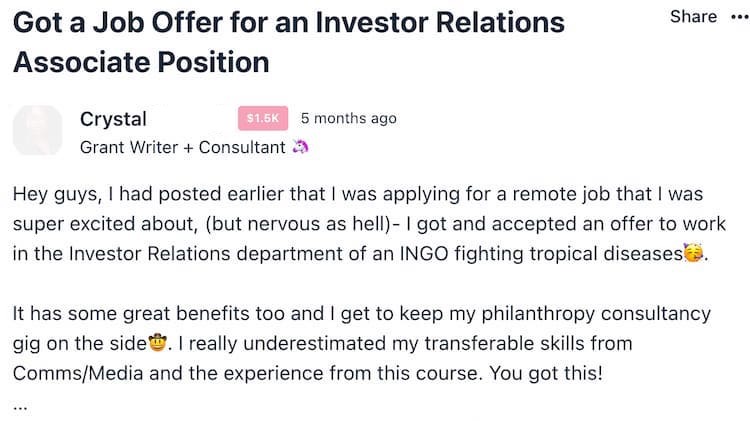The image size is (750, 421).
Task: Expand the truncated post via bottom ellipsis
Action: pyautogui.click(x=22, y=405)
